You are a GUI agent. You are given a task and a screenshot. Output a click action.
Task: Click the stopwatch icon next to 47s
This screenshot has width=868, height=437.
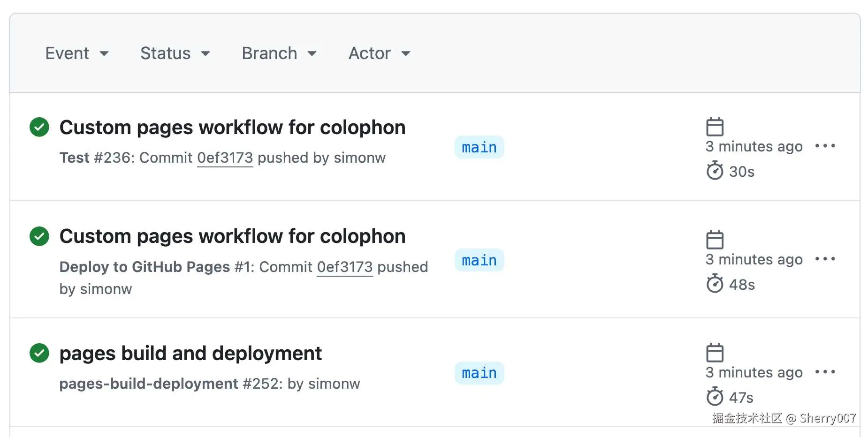[715, 397]
